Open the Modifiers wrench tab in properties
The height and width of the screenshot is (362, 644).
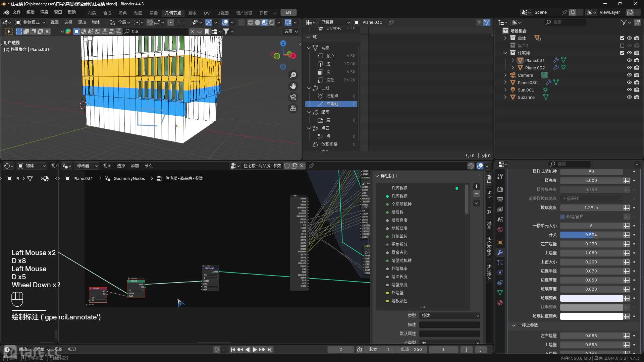(x=500, y=252)
